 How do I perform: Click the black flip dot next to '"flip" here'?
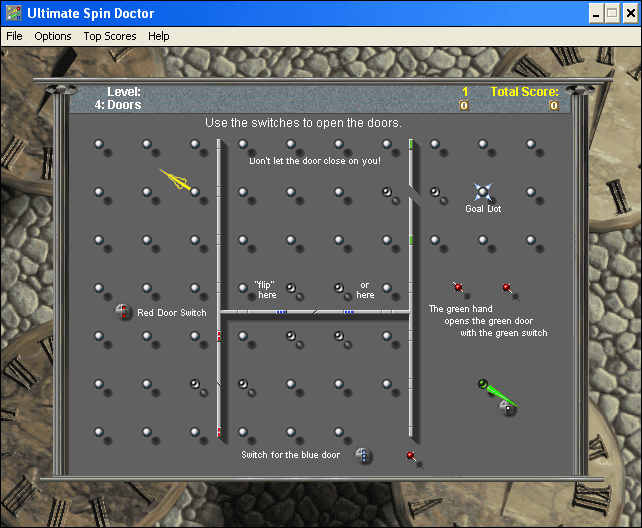pyautogui.click(x=291, y=288)
